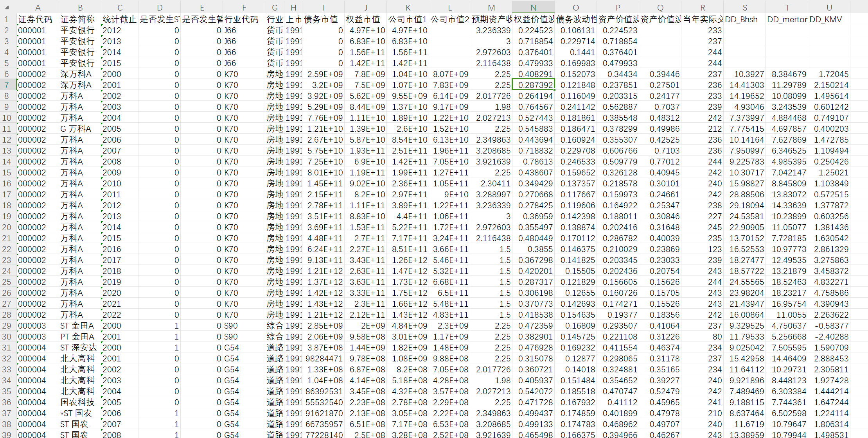This screenshot has height=438, width=868.
Task: Select the column N header
Action: [x=533, y=7]
